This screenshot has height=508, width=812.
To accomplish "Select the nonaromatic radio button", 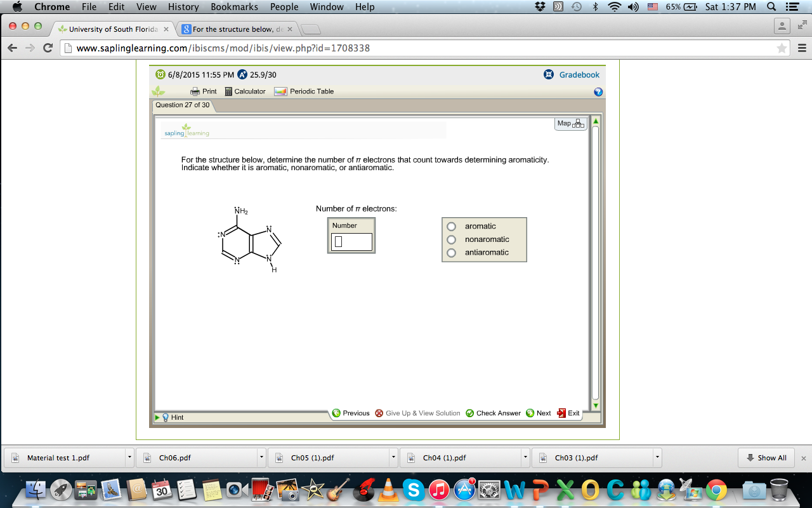I will pos(451,239).
